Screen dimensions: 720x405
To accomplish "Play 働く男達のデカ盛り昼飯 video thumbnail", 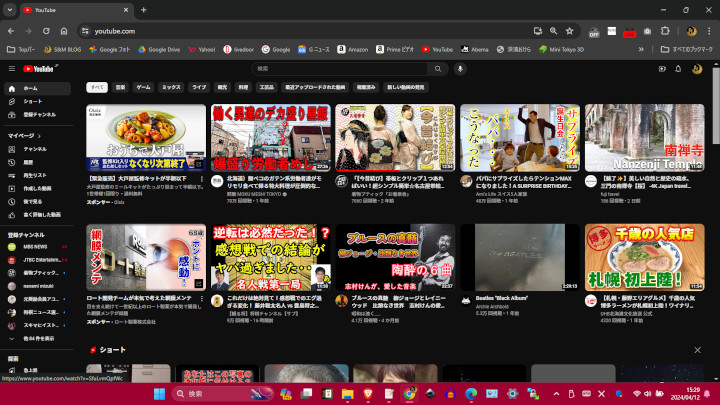I will pyautogui.click(x=270, y=137).
